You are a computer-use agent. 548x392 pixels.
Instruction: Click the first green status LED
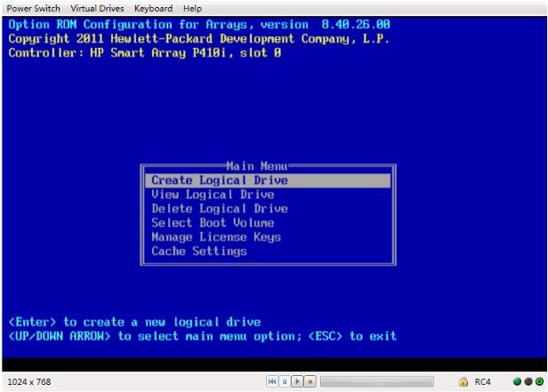tap(517, 381)
